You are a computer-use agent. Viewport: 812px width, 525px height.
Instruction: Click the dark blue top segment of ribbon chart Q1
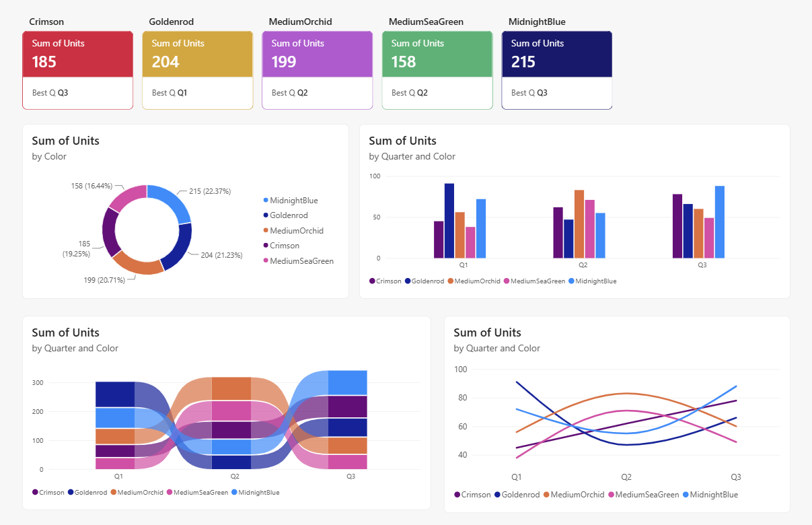(x=115, y=394)
